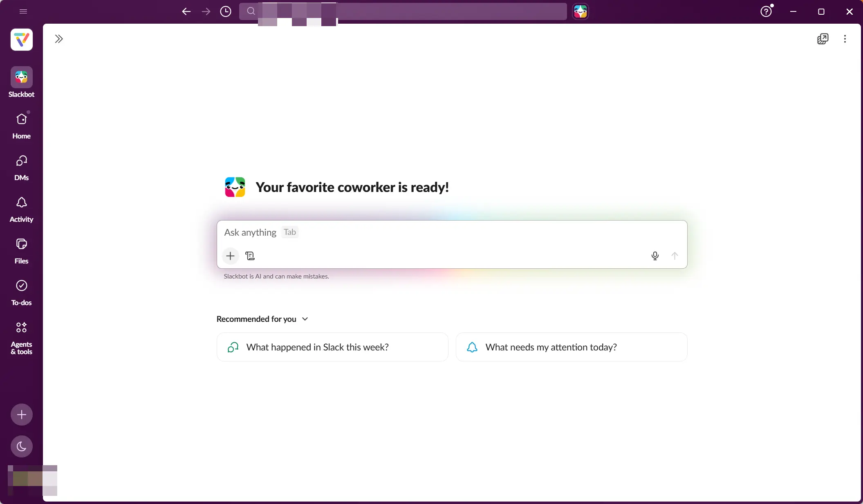This screenshot has width=863, height=504.
Task: Click the Slackbot icon beside search bar
Action: [x=581, y=11]
